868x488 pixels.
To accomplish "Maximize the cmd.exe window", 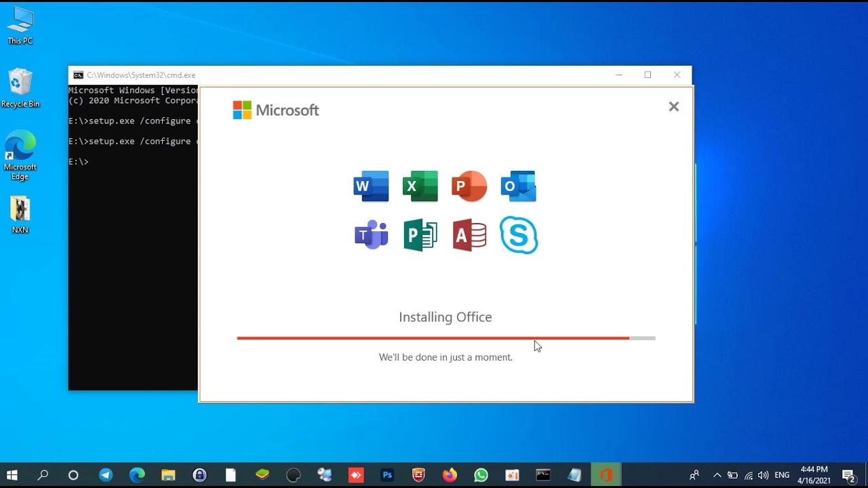I will (x=648, y=75).
